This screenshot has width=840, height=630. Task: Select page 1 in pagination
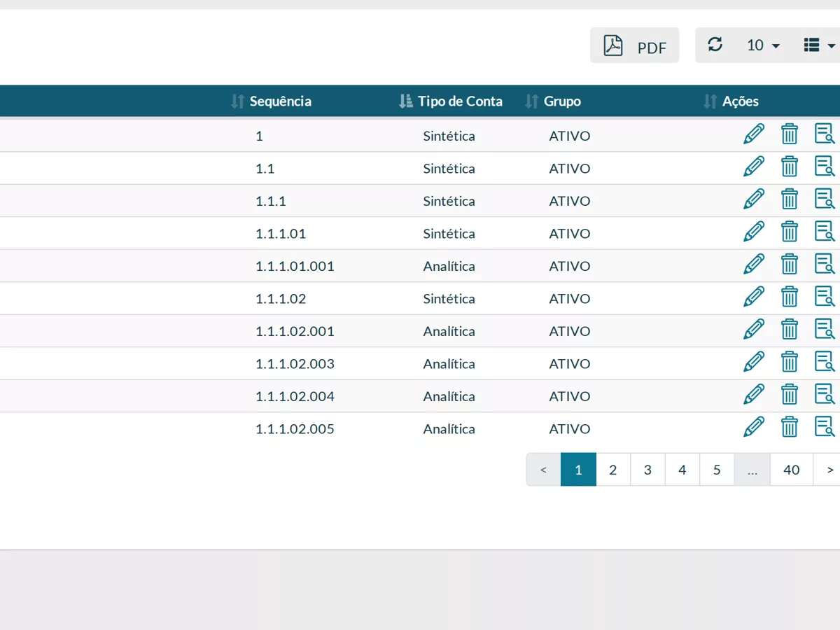(578, 470)
